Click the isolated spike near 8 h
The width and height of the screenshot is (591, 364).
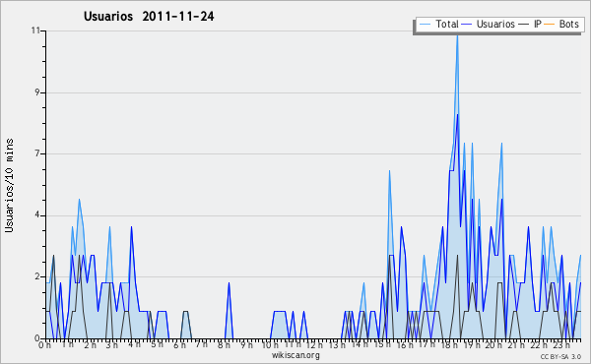click(229, 311)
